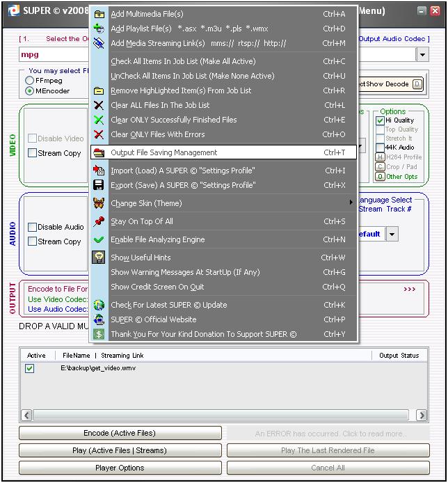Image resolution: width=448 pixels, height=483 pixels.
Task: Click the green checkmark File Analyzing Engine icon
Action: point(99,239)
